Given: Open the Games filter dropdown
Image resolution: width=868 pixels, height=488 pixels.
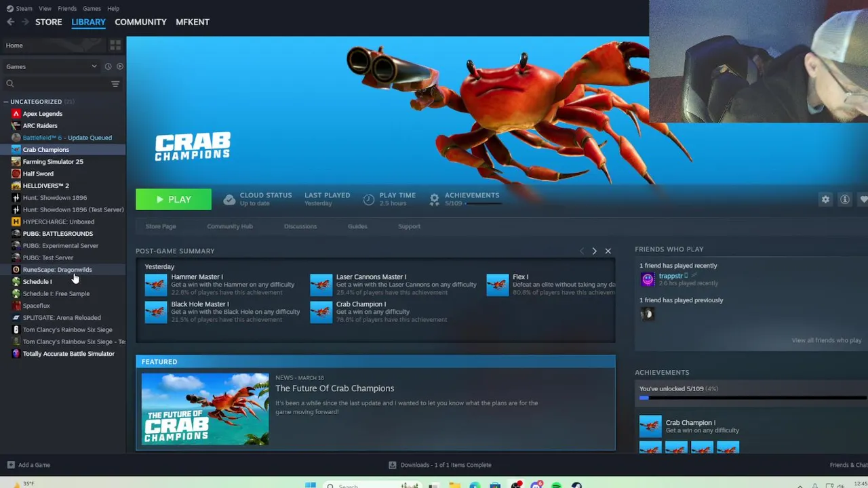Looking at the screenshot, I should [x=52, y=66].
